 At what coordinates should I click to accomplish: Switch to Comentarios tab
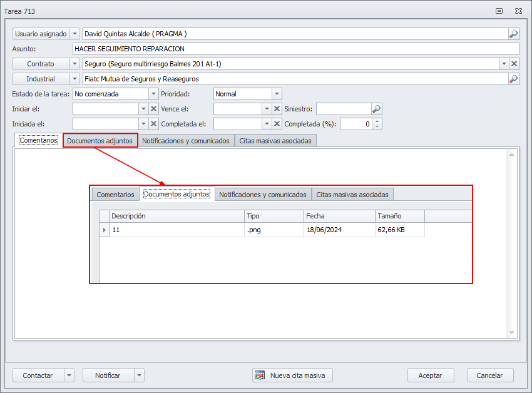38,140
